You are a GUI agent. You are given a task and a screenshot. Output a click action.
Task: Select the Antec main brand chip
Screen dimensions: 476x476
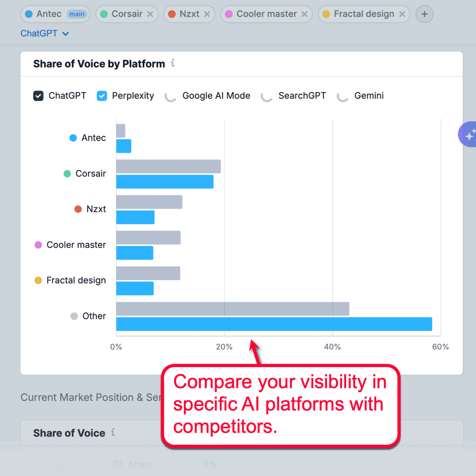point(49,14)
